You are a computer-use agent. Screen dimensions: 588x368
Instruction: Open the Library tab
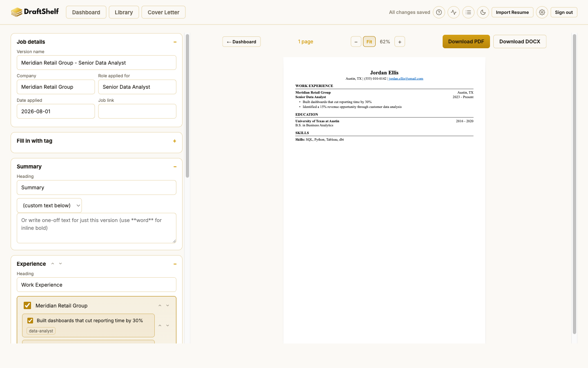coord(124,12)
